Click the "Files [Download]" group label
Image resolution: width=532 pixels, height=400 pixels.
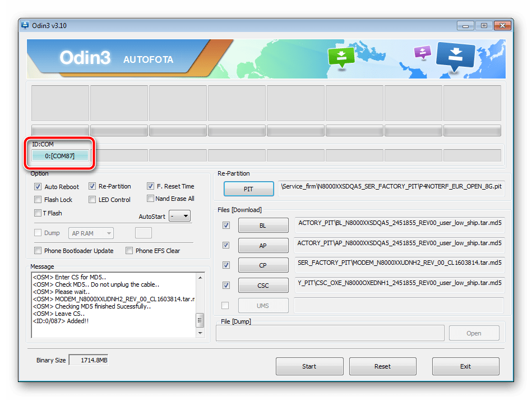(x=239, y=210)
